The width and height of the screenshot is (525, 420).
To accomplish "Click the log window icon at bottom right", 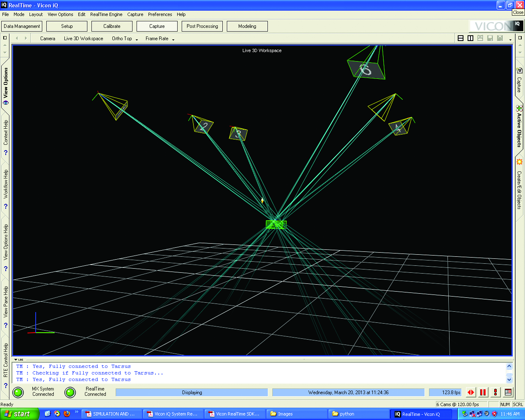I will 508,393.
